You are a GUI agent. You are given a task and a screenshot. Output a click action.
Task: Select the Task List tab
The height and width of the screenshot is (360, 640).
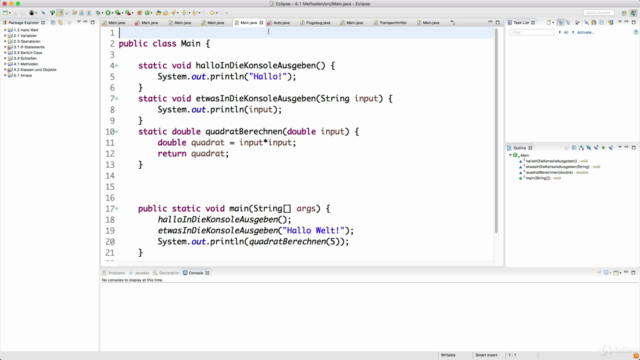tap(521, 22)
